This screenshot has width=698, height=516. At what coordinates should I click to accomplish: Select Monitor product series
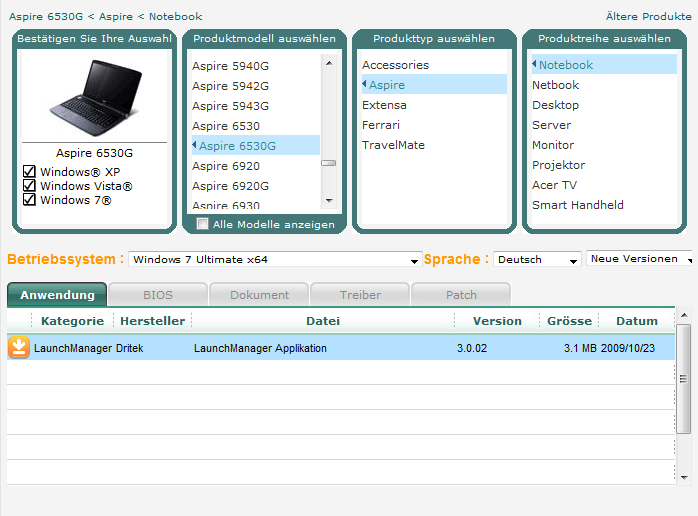point(553,145)
